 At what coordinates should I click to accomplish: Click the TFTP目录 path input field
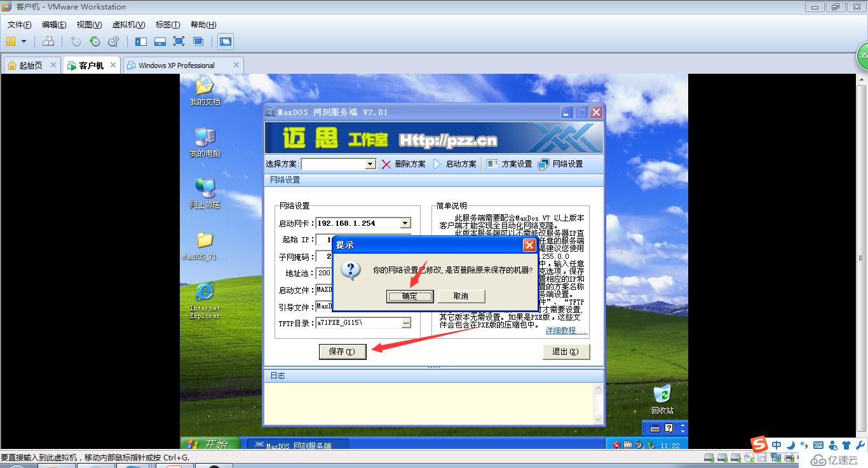(358, 323)
